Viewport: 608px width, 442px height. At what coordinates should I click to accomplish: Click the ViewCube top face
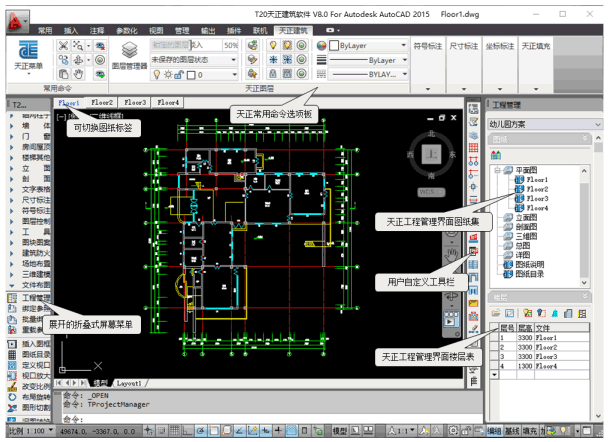pos(432,153)
